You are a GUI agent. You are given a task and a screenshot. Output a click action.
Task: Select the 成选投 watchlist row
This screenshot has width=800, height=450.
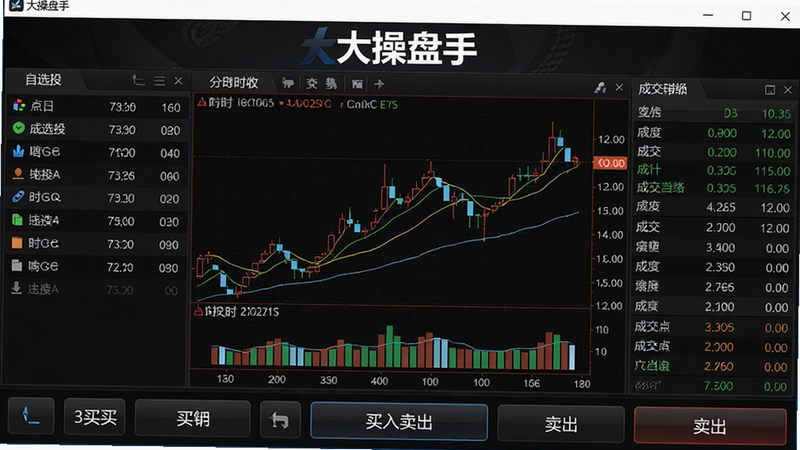pos(97,129)
